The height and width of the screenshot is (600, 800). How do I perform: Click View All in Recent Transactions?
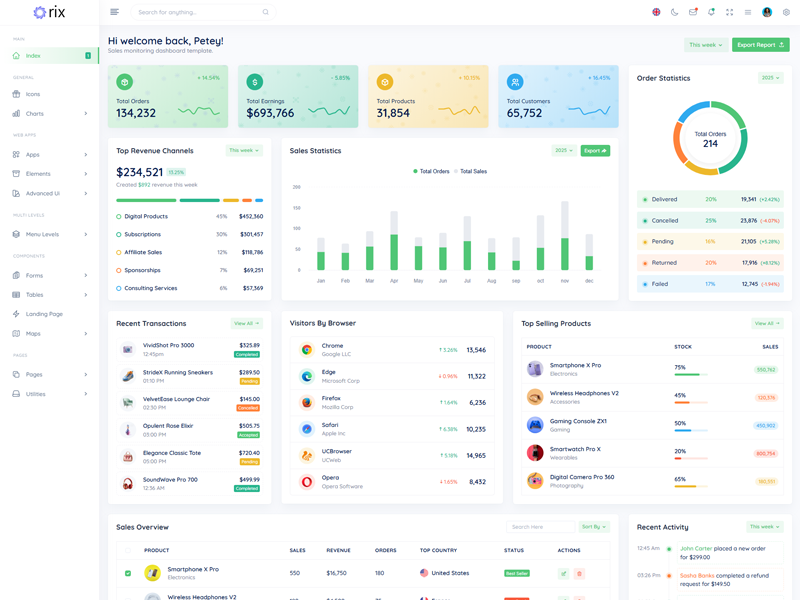[x=245, y=324]
